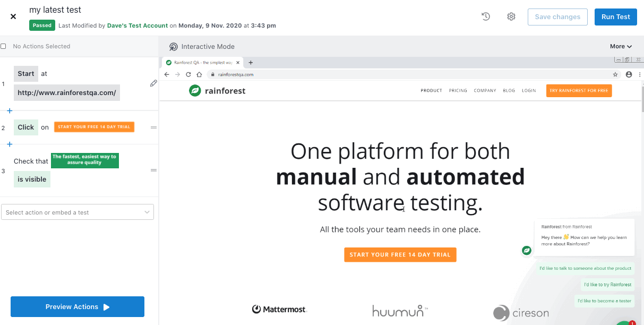Click the chat greeting message bubble
The height and width of the screenshot is (325, 644).
pos(585,237)
